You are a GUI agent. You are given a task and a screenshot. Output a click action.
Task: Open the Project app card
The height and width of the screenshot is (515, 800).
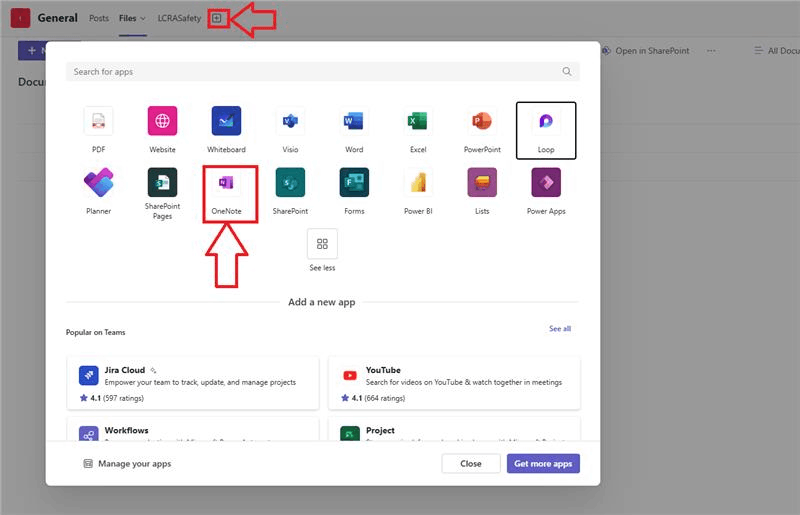454,429
